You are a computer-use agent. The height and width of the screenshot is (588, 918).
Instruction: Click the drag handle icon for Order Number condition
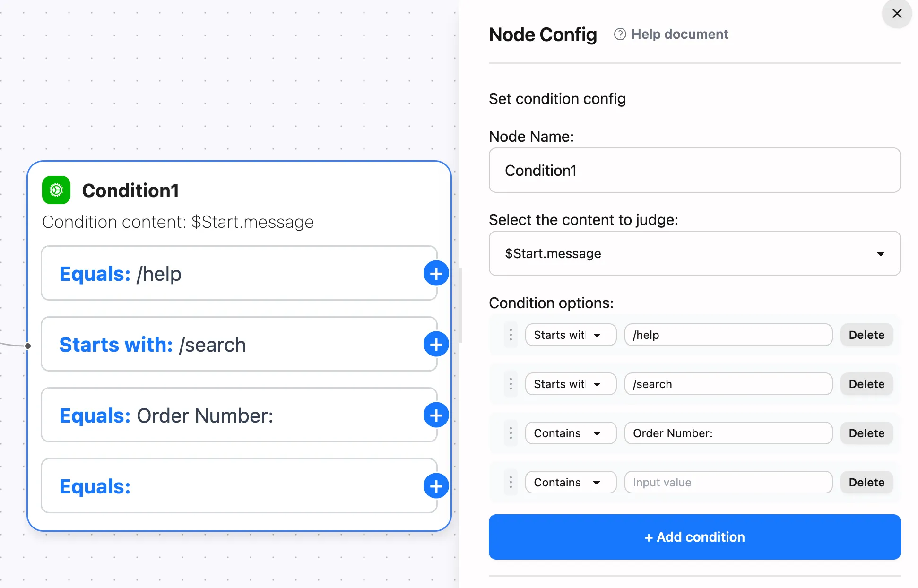pyautogui.click(x=510, y=433)
